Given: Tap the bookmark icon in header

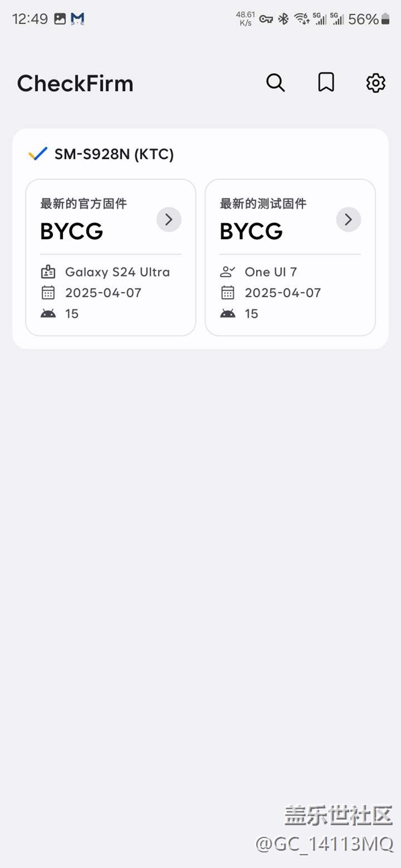Looking at the screenshot, I should [326, 83].
